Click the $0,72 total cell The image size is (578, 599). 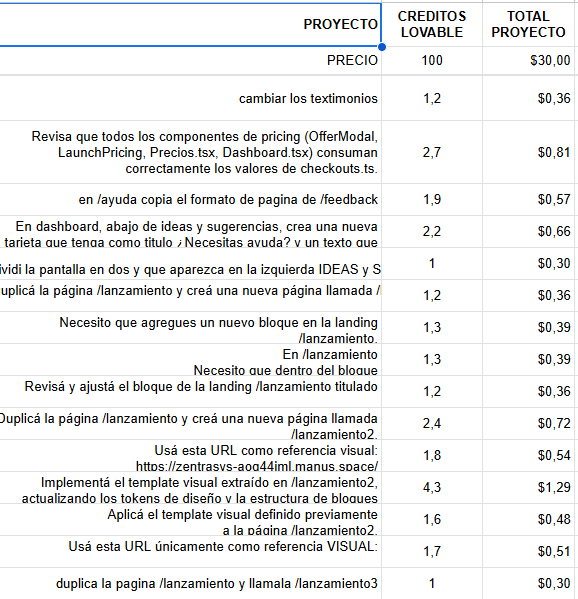pyautogui.click(x=528, y=424)
